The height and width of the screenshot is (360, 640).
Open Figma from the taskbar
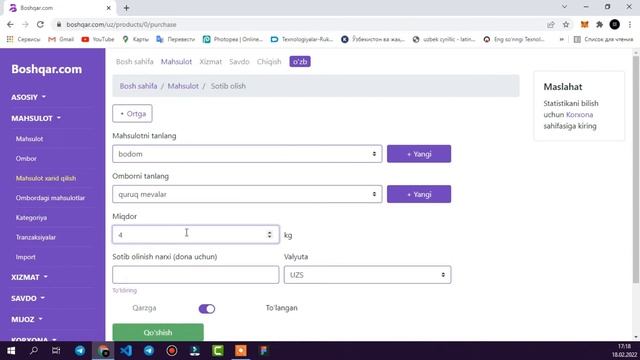pyautogui.click(x=264, y=351)
